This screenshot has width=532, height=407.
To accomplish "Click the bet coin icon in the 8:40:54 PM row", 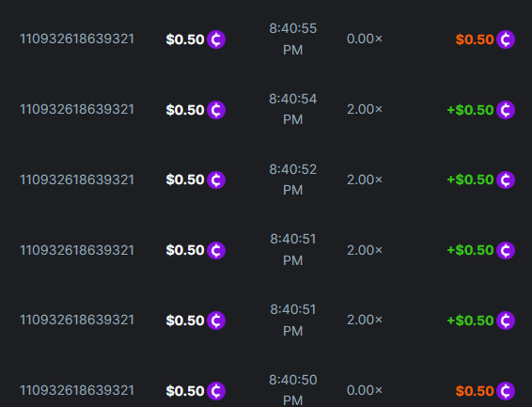I will tap(216, 110).
